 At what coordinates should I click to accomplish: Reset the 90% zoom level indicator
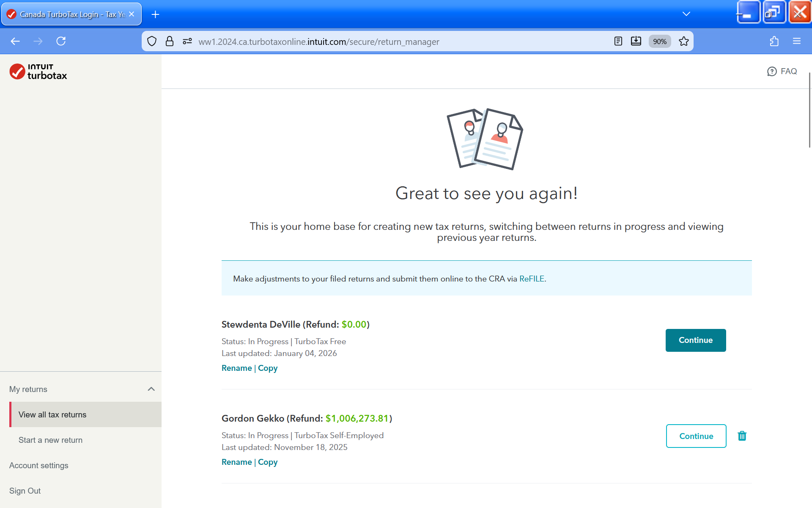659,41
